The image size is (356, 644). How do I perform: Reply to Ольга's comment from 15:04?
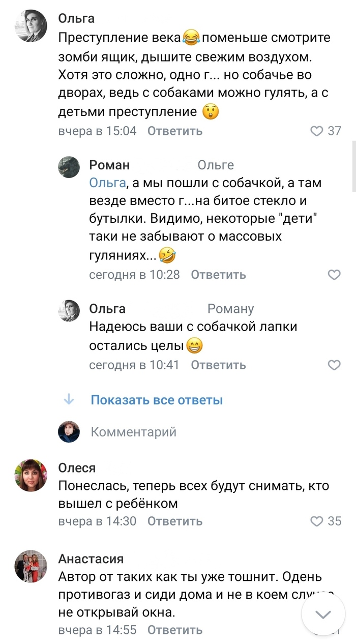175,131
